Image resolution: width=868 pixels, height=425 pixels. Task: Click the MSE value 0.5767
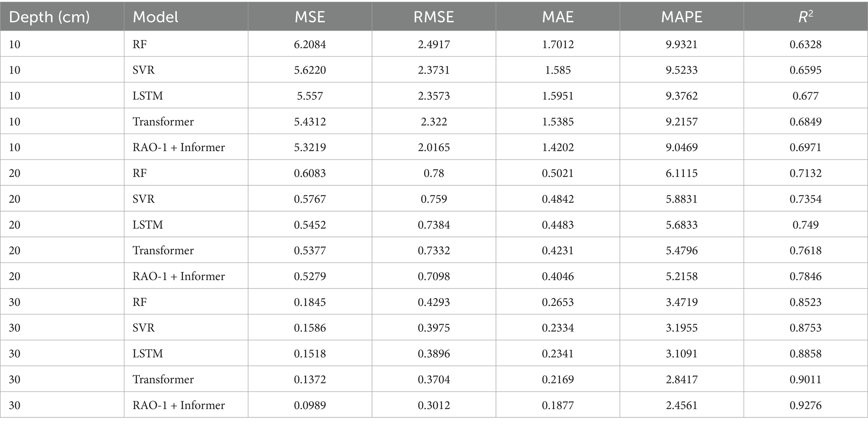[x=310, y=199]
